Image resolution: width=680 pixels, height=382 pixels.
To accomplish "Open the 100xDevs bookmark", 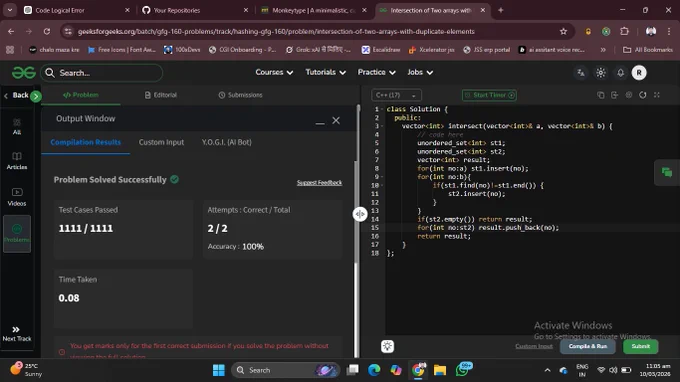I will point(182,50).
